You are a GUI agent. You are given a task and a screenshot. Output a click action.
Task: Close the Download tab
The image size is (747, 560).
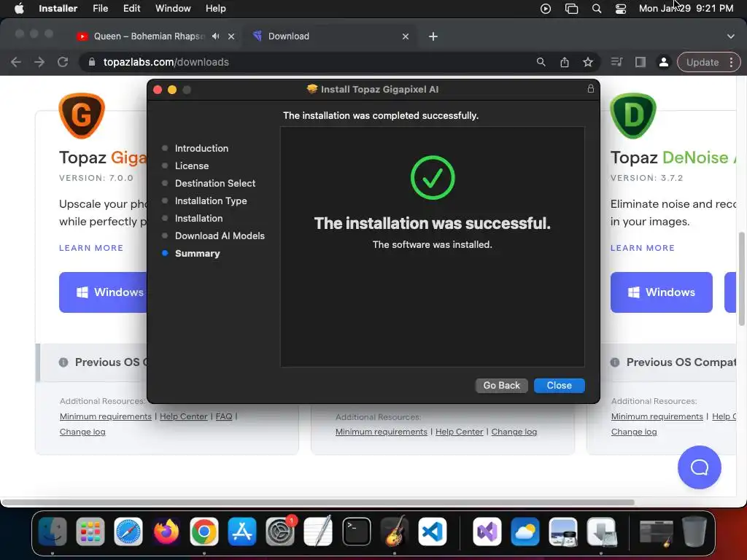[x=406, y=36]
